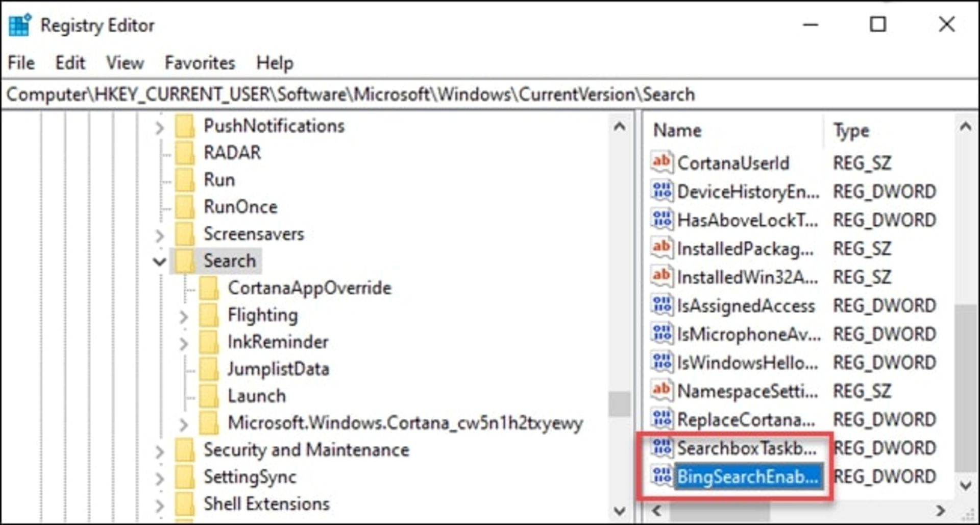Click the Screensavers folder icon
The width and height of the screenshot is (980, 525).
pyautogui.click(x=185, y=234)
